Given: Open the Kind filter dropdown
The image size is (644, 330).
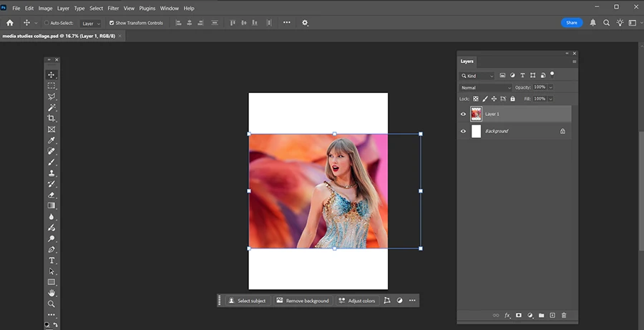Looking at the screenshot, I should (477, 75).
